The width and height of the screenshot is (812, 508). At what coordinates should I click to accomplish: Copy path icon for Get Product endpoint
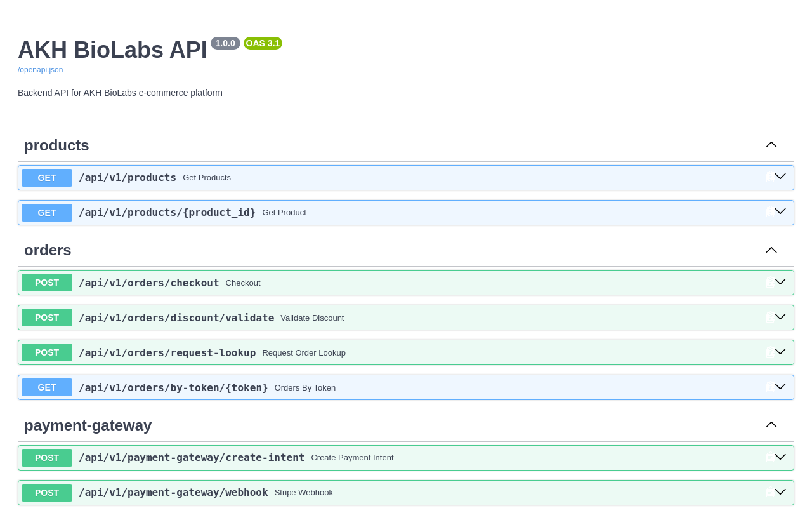[769, 212]
